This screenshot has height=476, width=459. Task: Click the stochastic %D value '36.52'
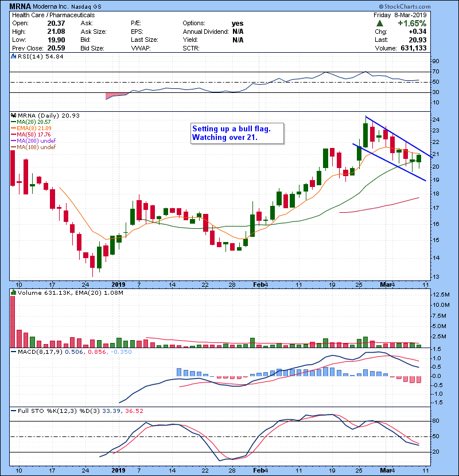[134, 411]
